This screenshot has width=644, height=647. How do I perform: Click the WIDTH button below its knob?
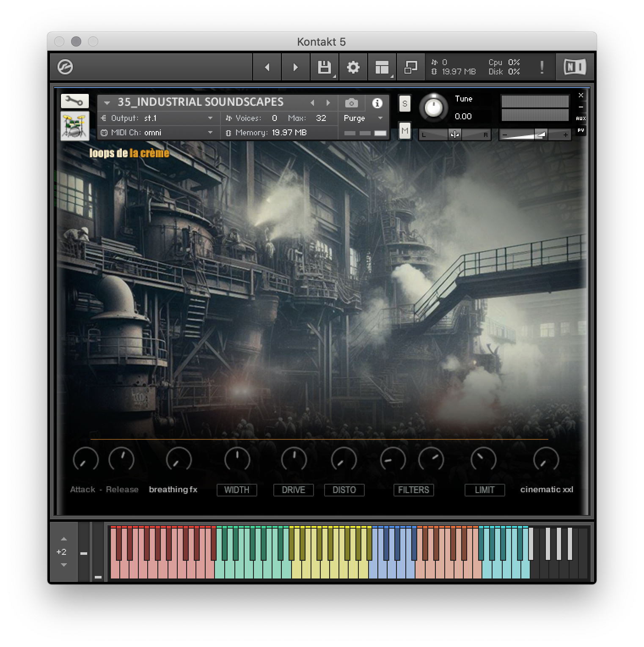237,490
